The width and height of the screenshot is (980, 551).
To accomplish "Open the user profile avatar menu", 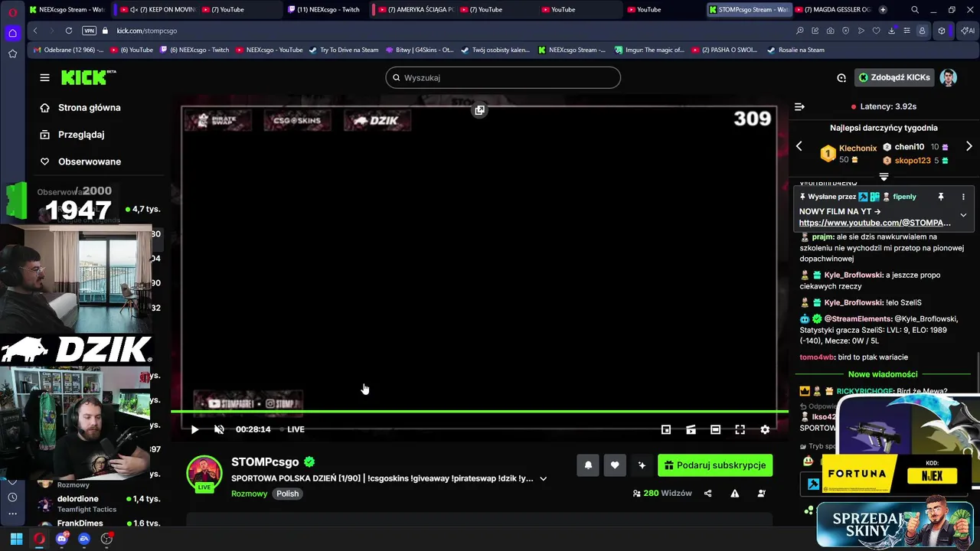I will click(949, 77).
